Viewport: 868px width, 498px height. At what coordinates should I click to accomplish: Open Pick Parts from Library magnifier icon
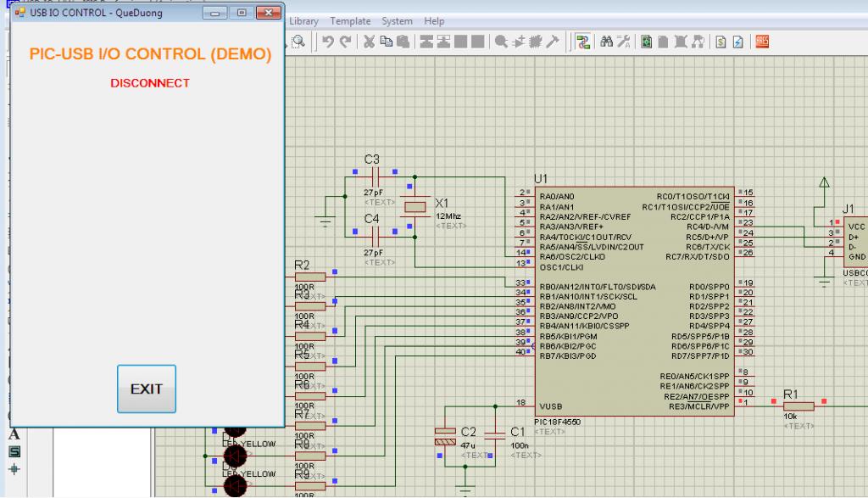tap(501, 42)
